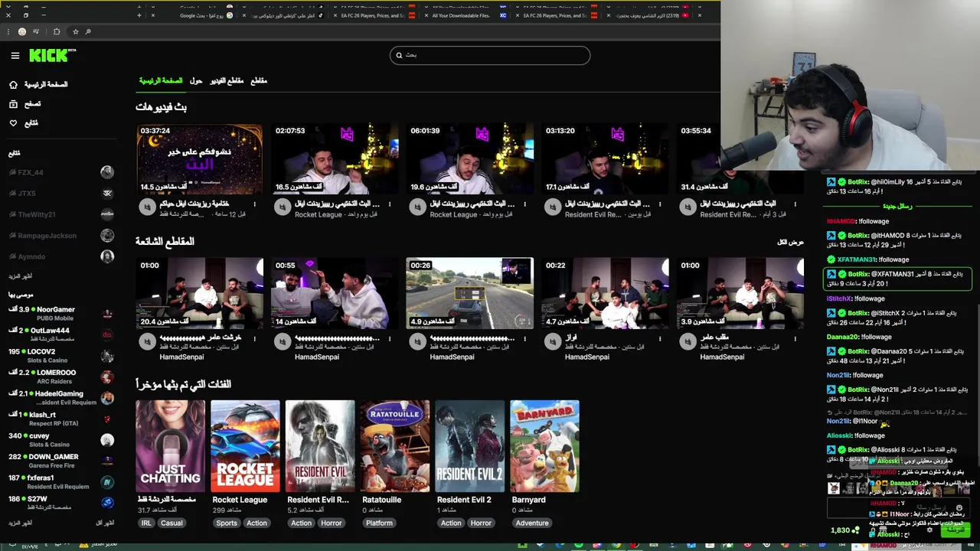Click the Horror tag under Resident Evil 2
The width and height of the screenshot is (980, 551).
pyautogui.click(x=481, y=523)
